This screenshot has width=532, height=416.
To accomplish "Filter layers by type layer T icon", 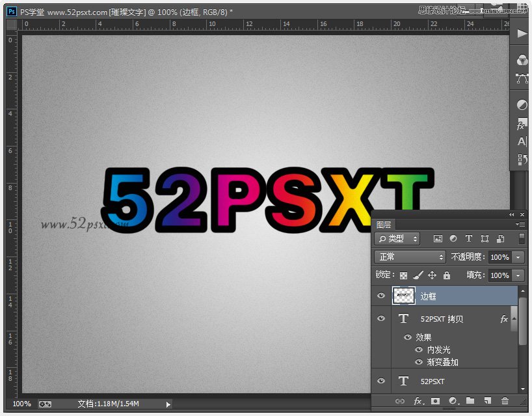I will point(468,239).
